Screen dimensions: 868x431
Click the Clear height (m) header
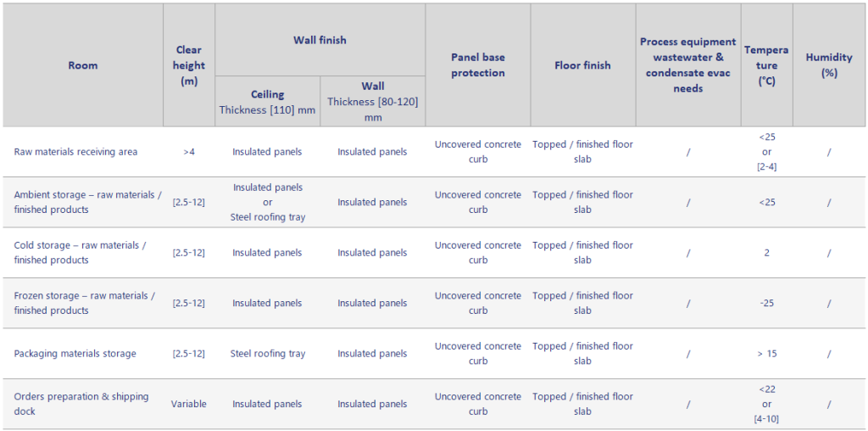(189, 65)
